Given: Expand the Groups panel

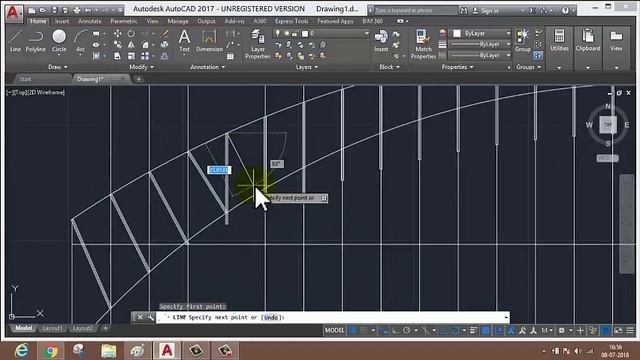Looking at the screenshot, I should 529,67.
